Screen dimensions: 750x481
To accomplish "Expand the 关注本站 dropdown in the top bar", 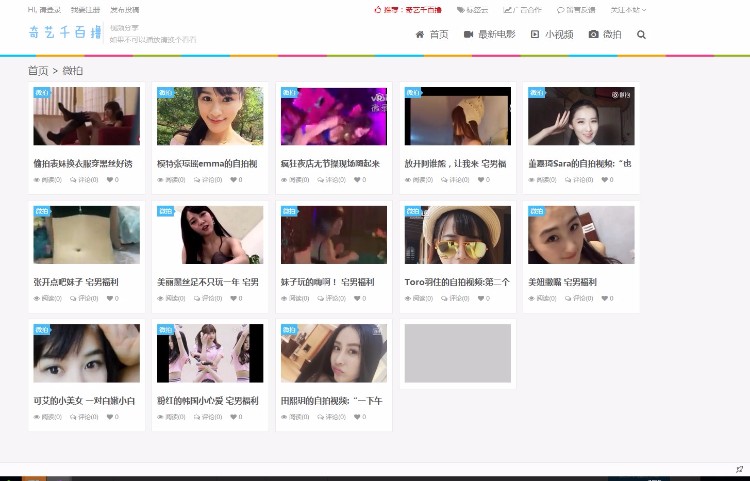I will (x=628, y=10).
